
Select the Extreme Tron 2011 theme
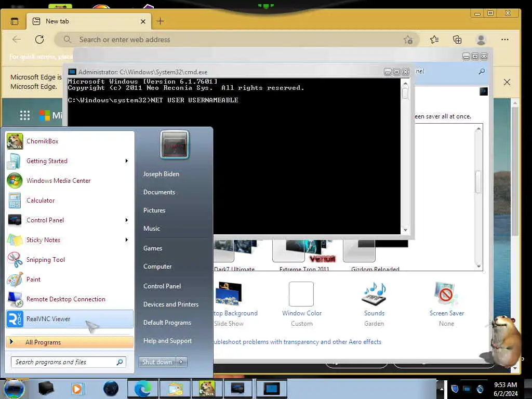click(x=304, y=255)
